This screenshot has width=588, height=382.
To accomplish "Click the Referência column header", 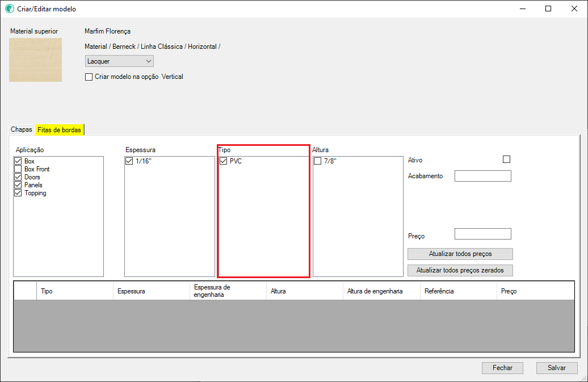I will point(458,291).
